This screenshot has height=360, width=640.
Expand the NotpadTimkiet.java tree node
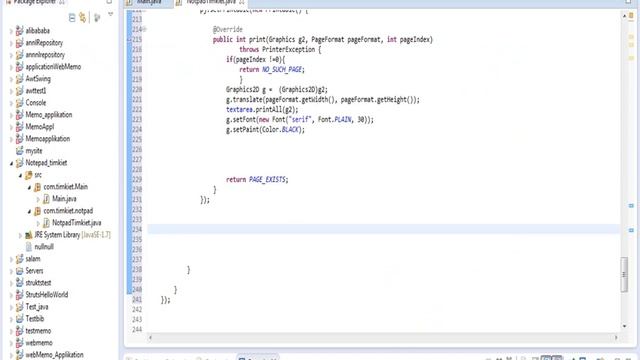[38, 223]
